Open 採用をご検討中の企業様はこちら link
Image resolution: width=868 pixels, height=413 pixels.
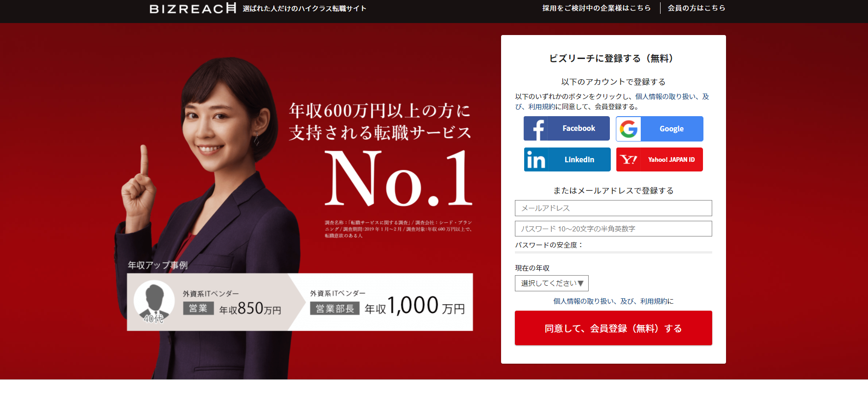click(x=596, y=8)
